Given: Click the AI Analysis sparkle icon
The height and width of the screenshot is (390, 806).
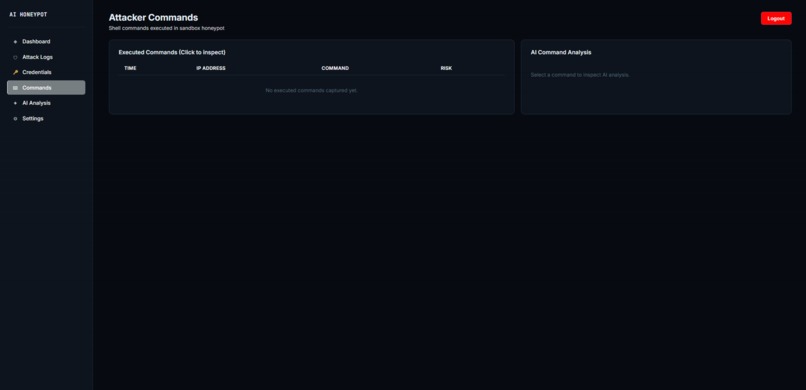Looking at the screenshot, I should [15, 103].
